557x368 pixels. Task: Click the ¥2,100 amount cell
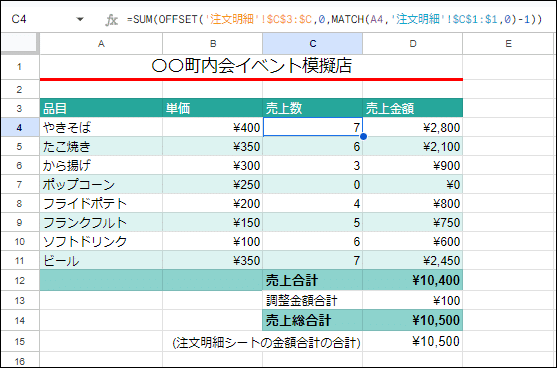click(x=412, y=146)
